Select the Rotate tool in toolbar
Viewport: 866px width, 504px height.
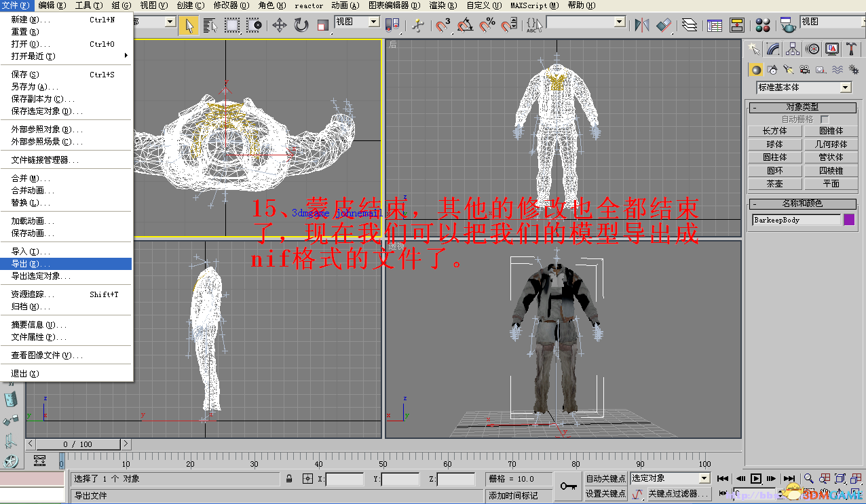(301, 26)
